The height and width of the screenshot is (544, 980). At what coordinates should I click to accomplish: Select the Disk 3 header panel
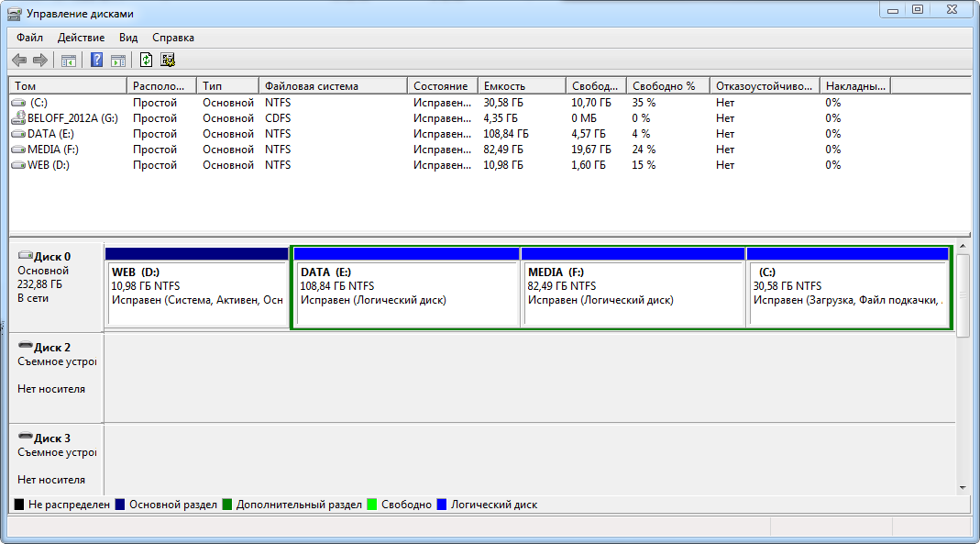click(56, 460)
